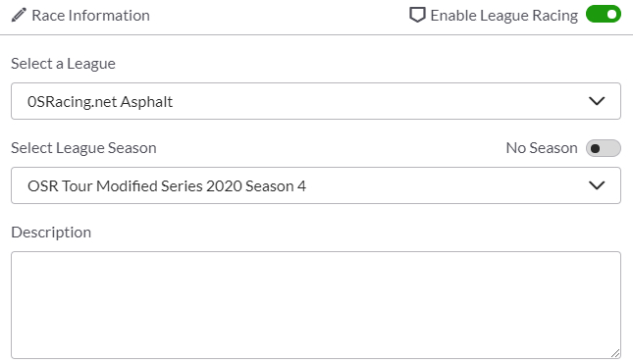Click the black knob of No Season switch
633x364 pixels.
(595, 148)
